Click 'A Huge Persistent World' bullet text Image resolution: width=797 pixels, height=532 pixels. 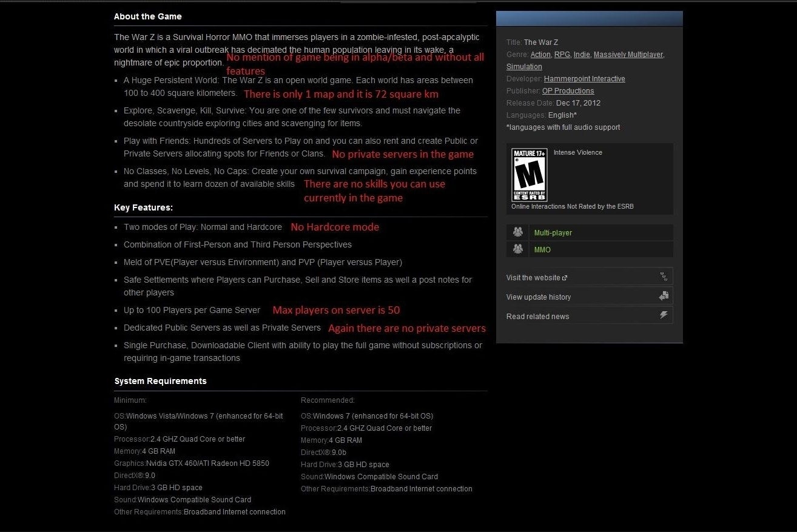coord(298,87)
